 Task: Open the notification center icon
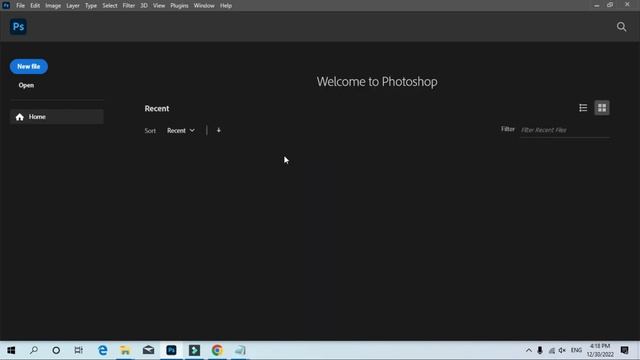click(624, 350)
